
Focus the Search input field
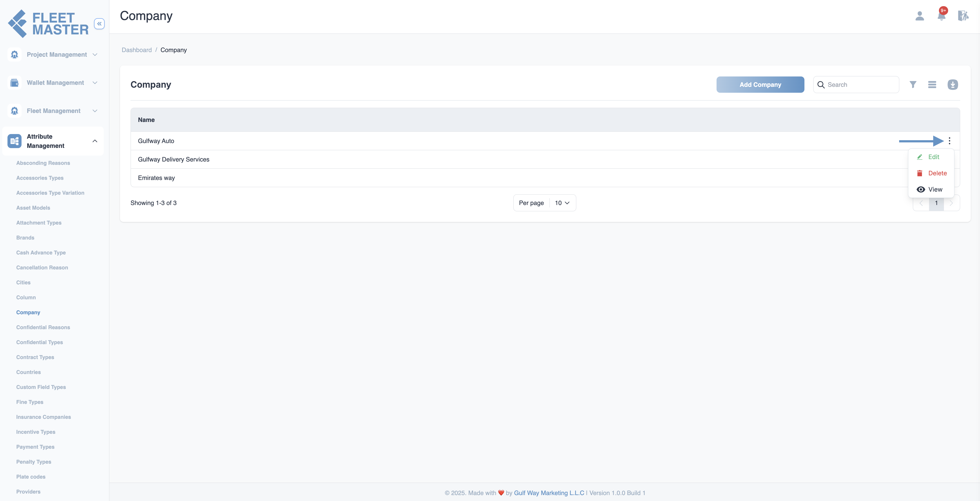point(856,84)
